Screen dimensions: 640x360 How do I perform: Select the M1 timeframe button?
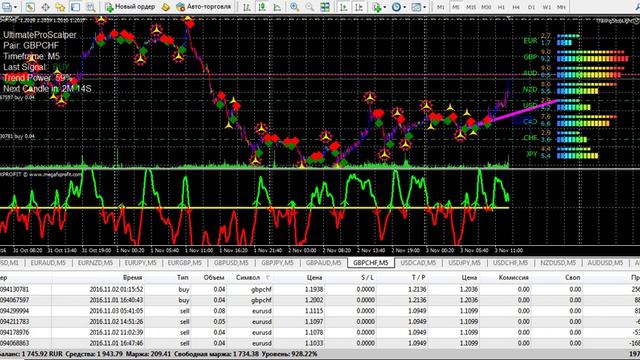441,7
